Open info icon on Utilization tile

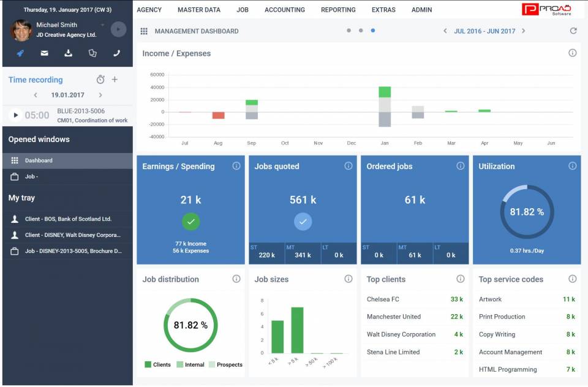572,166
